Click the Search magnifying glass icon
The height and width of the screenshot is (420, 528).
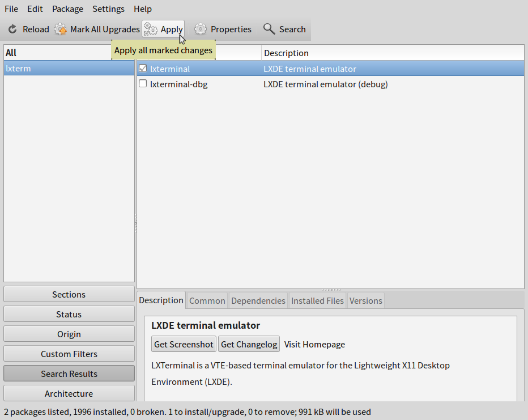(x=269, y=29)
